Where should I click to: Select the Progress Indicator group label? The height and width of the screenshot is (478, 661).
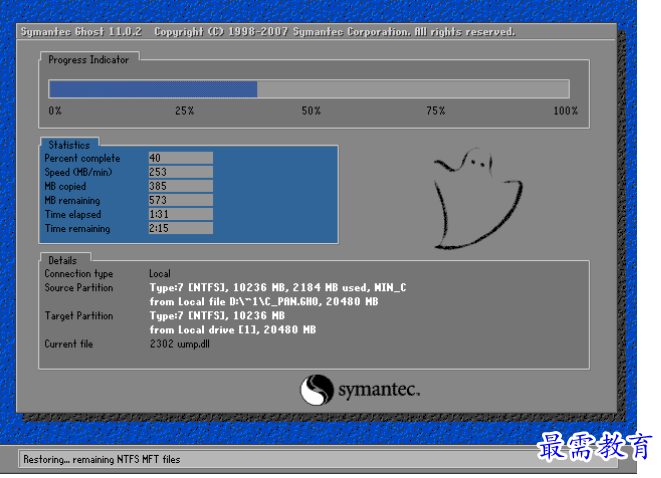pos(89,60)
